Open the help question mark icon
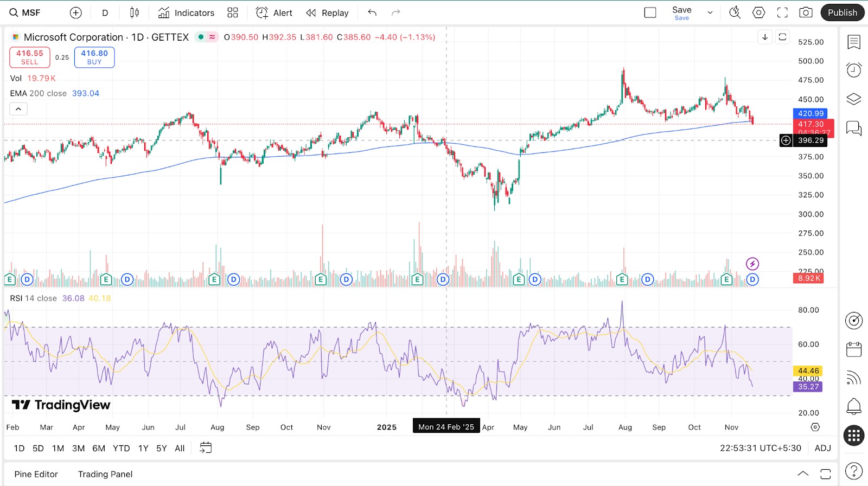The height and width of the screenshot is (486, 868). [854, 471]
